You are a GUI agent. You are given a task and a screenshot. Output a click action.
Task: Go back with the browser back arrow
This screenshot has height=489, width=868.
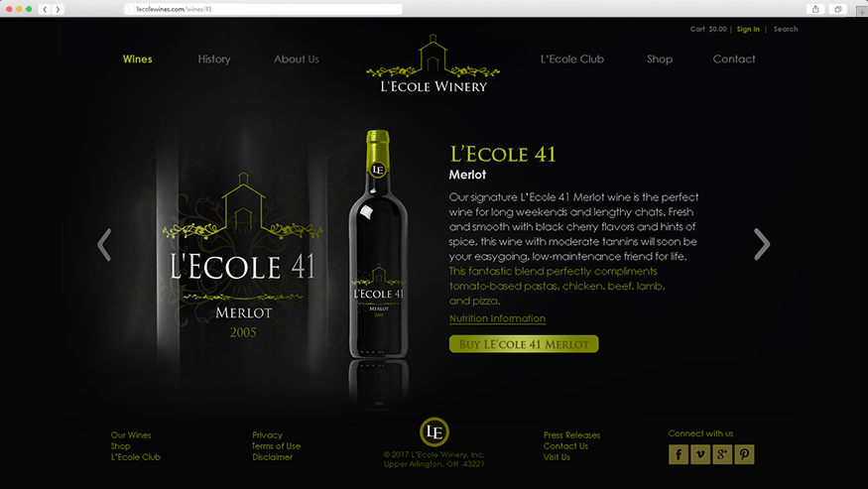click(45, 9)
